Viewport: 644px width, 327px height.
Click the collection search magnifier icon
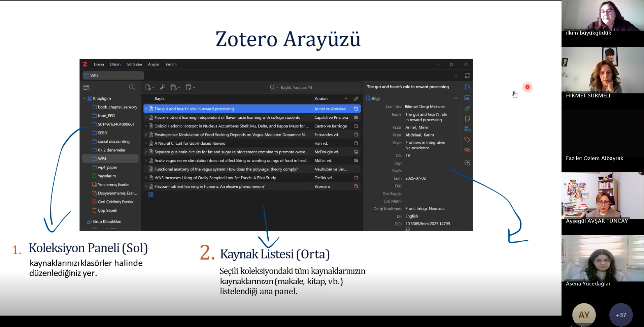(132, 87)
